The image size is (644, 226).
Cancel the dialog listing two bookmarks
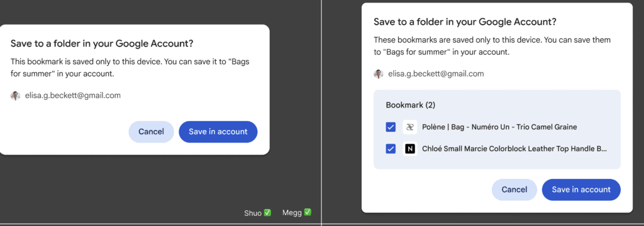click(x=514, y=190)
